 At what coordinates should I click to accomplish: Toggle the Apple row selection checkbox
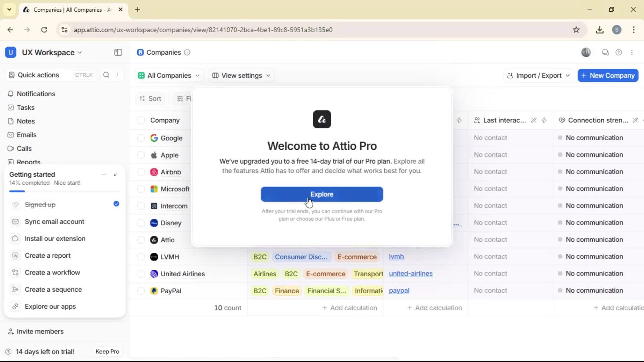pyautogui.click(x=141, y=155)
